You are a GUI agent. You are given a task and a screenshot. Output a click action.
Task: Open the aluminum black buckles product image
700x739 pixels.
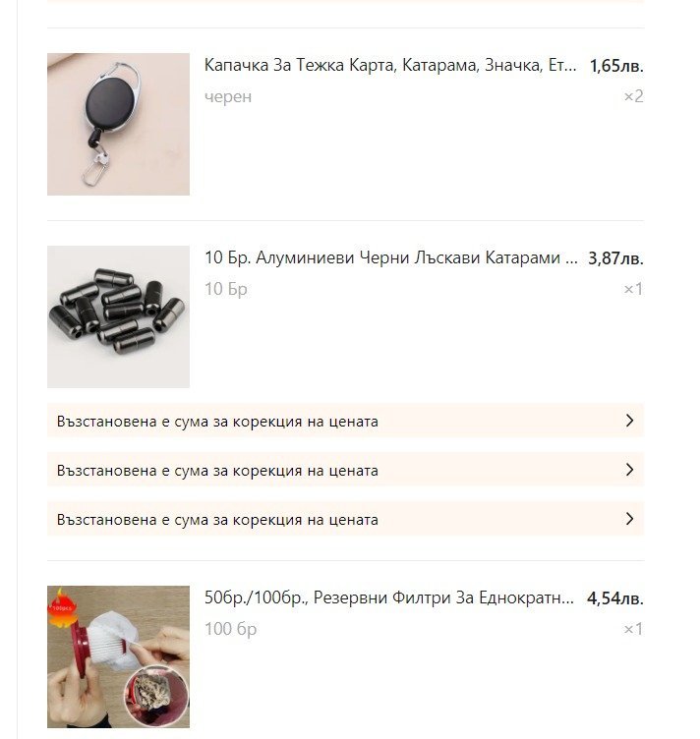point(118,316)
